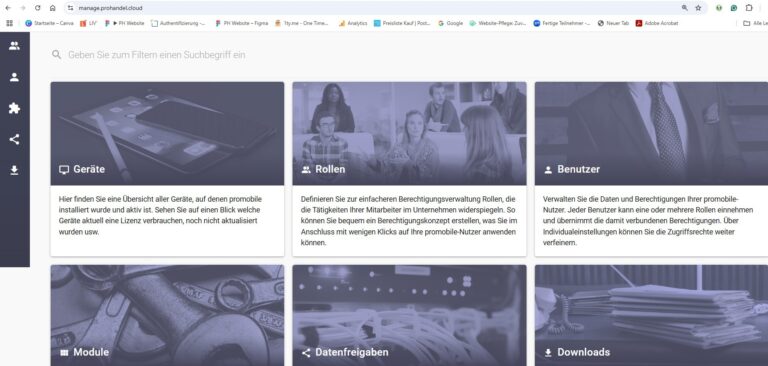The image size is (768, 366).
Task: Open the share icon in sidebar
Action: 14,139
